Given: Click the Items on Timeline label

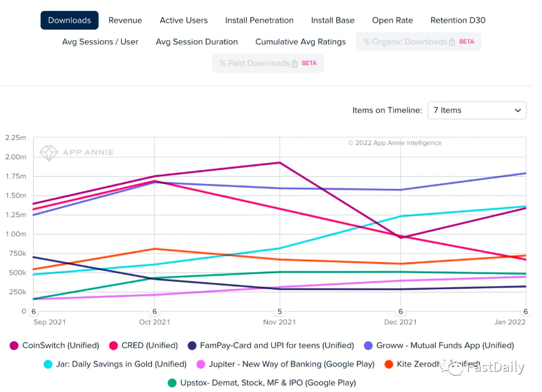Looking at the screenshot, I should coord(387,110).
